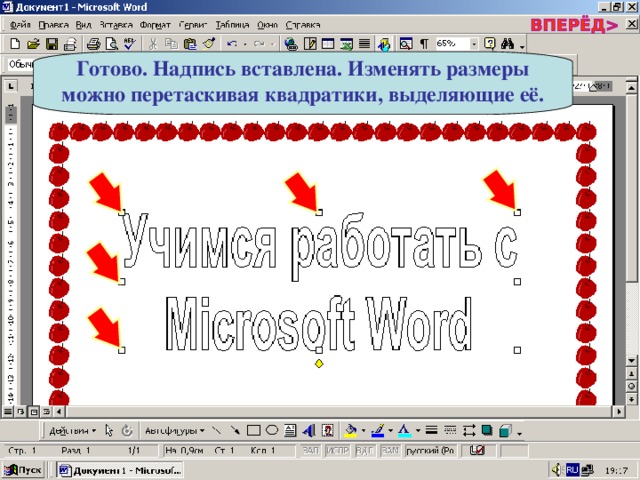Activate the Format Painter brush
Screen dimensions: 640x480
click(209, 43)
